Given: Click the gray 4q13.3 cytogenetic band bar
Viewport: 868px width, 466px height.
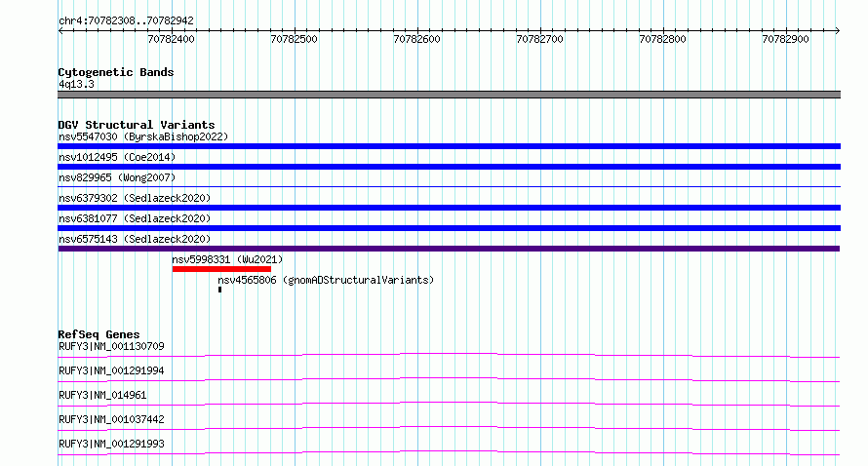Looking at the screenshot, I should pos(449,95).
